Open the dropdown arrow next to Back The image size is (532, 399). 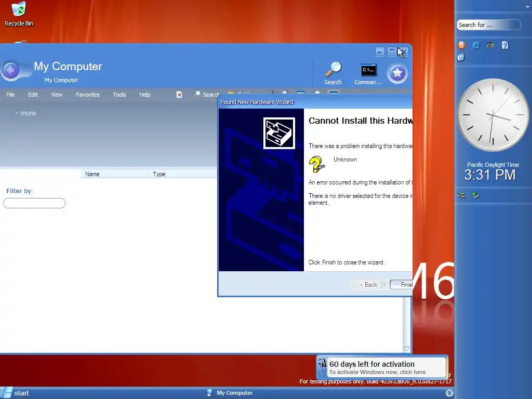(384, 285)
